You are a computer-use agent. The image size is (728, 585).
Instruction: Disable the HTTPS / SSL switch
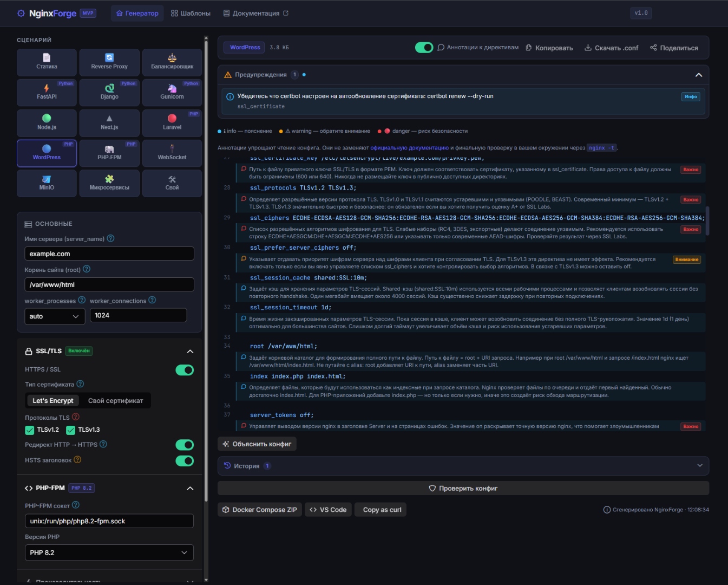(185, 370)
